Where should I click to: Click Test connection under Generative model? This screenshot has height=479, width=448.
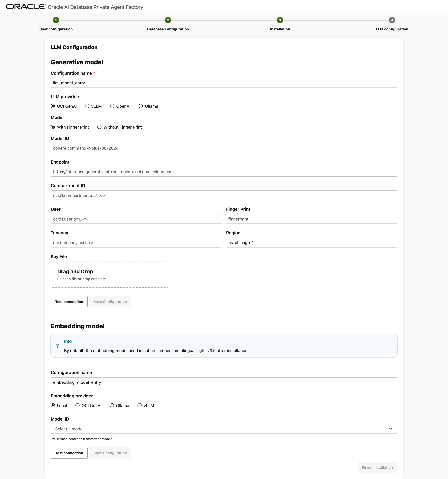coord(69,302)
